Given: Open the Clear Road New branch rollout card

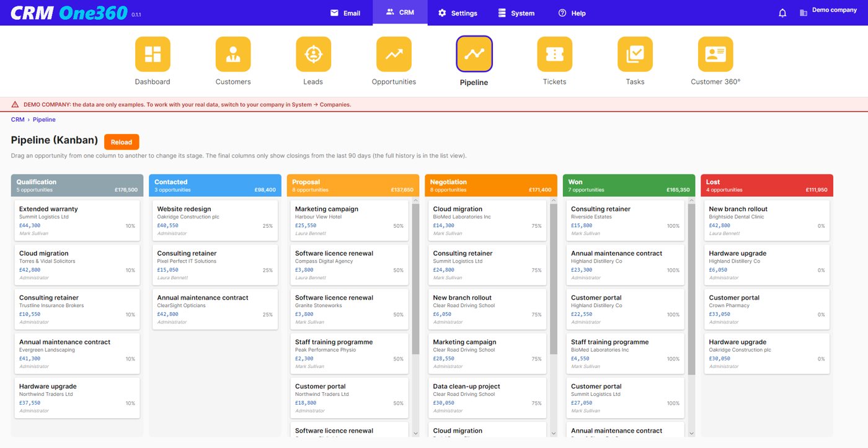Looking at the screenshot, I should point(488,309).
